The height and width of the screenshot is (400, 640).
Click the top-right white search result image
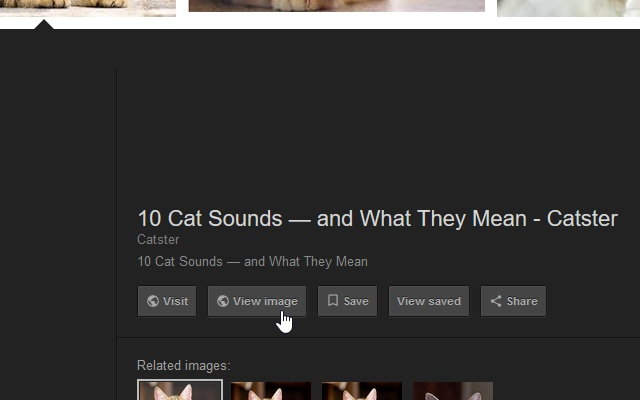click(569, 8)
